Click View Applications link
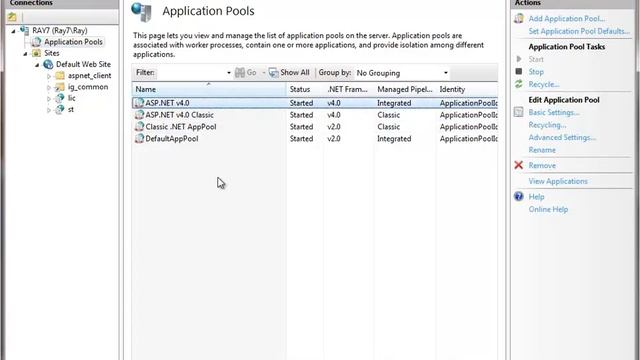This screenshot has width=640, height=360. 558,181
